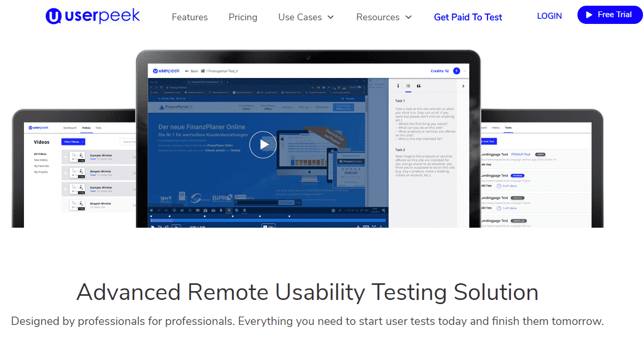644x341 pixels.
Task: Open the Pricing page in navigation
Action: 243,17
